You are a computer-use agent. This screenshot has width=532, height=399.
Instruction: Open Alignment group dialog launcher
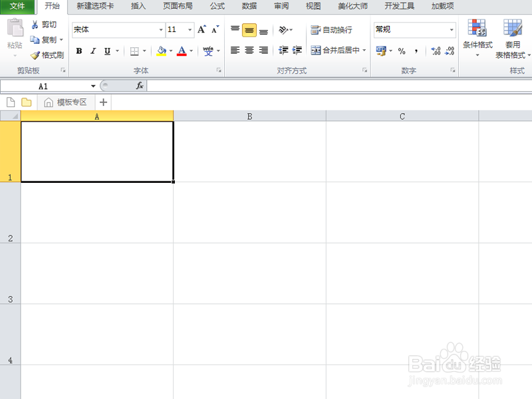click(x=364, y=70)
